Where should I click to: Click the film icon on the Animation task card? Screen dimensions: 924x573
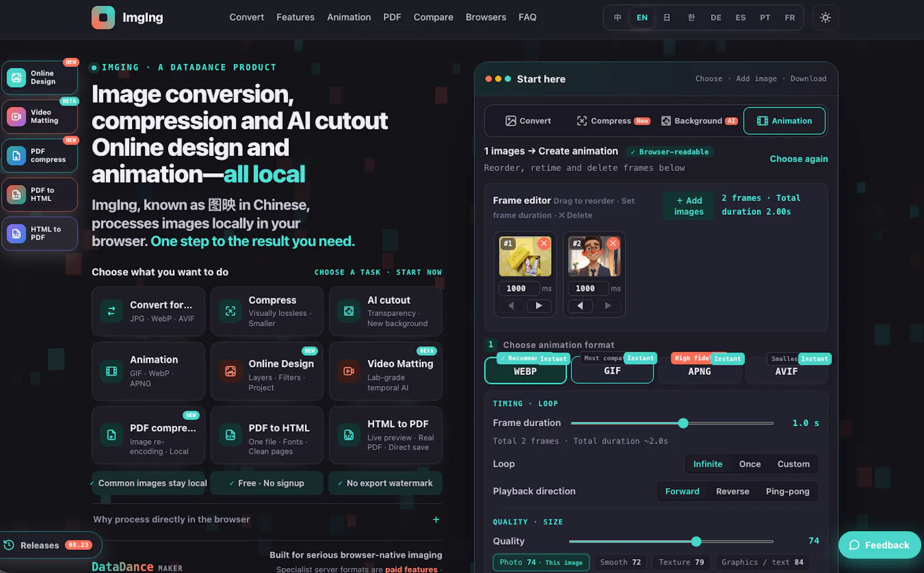tap(111, 371)
